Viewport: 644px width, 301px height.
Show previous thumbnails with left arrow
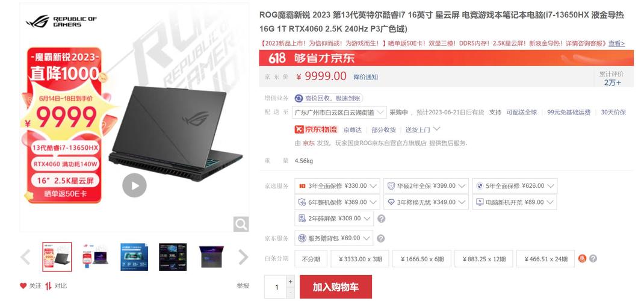coord(25,257)
